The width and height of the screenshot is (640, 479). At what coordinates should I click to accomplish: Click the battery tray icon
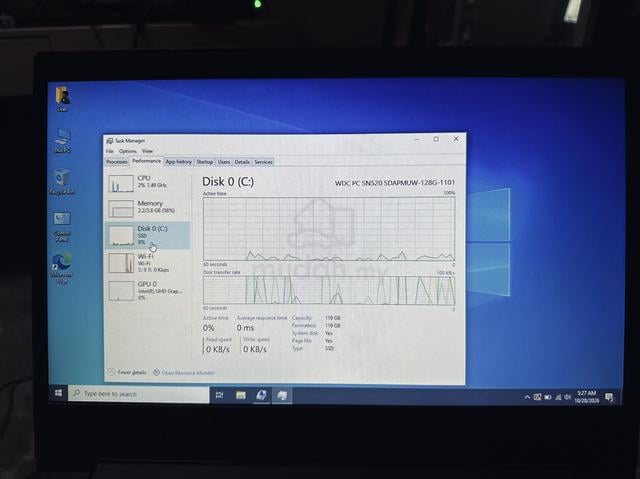[548, 397]
